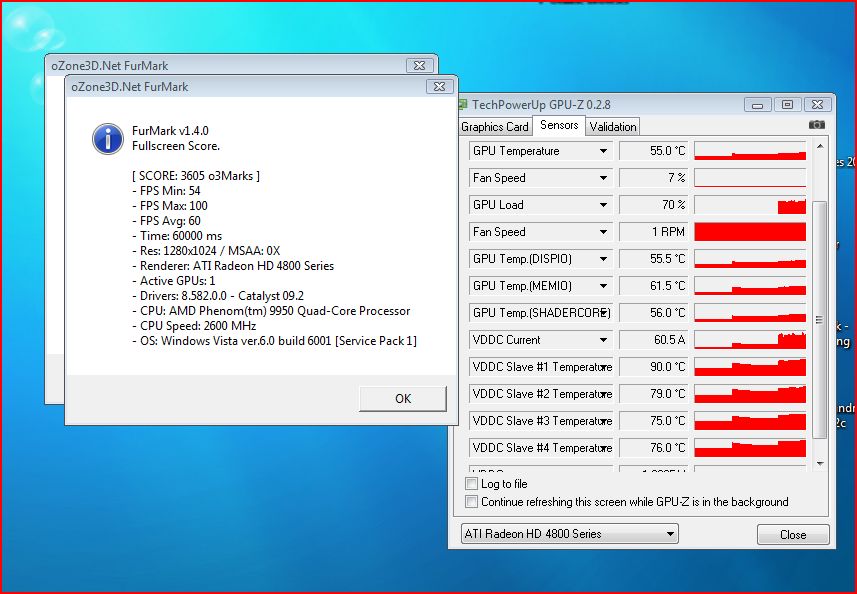Click the sensors list scroll down arrow
Viewport: 857px width, 594px height.
(820, 463)
